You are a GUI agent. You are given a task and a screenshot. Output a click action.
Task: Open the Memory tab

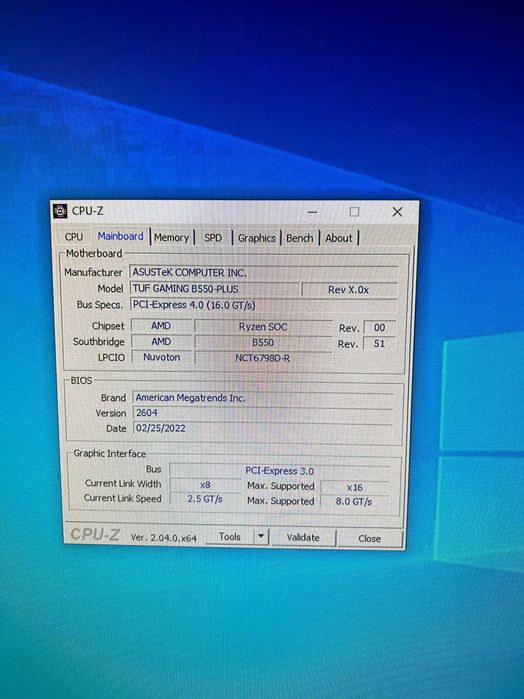click(172, 238)
